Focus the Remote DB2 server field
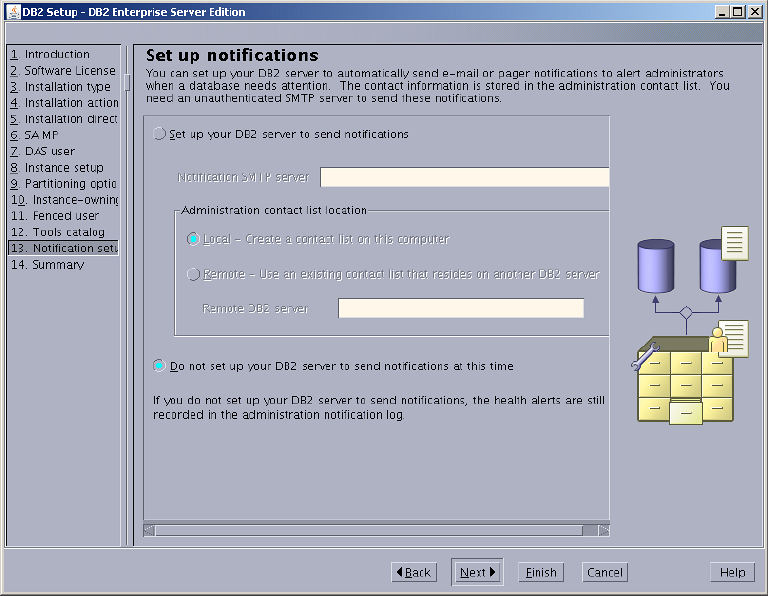This screenshot has width=768, height=596. (x=461, y=308)
